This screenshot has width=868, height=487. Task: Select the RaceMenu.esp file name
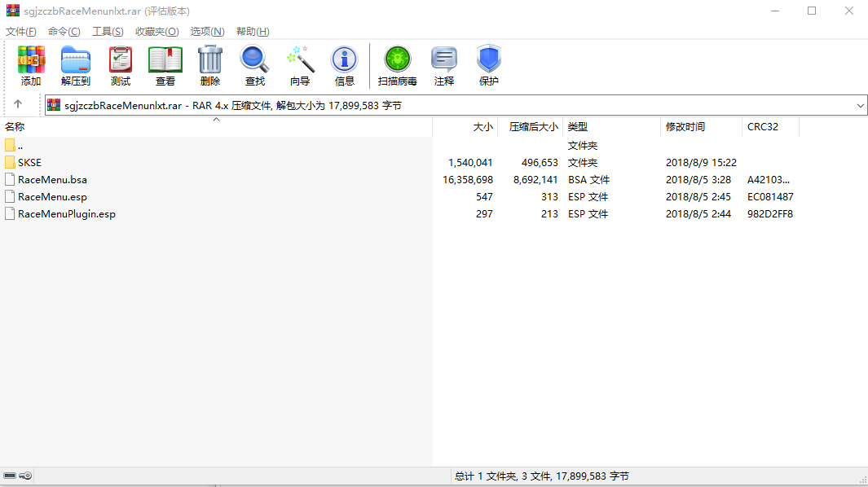click(53, 197)
